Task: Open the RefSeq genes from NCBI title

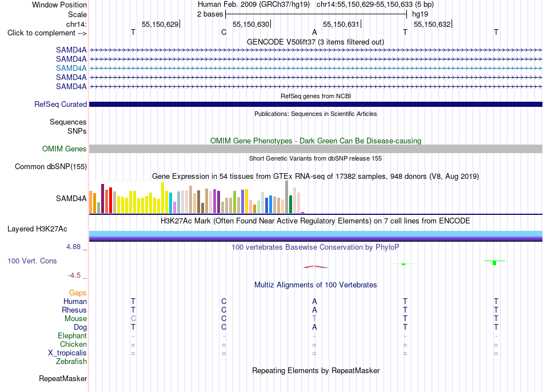Action: tap(316, 96)
